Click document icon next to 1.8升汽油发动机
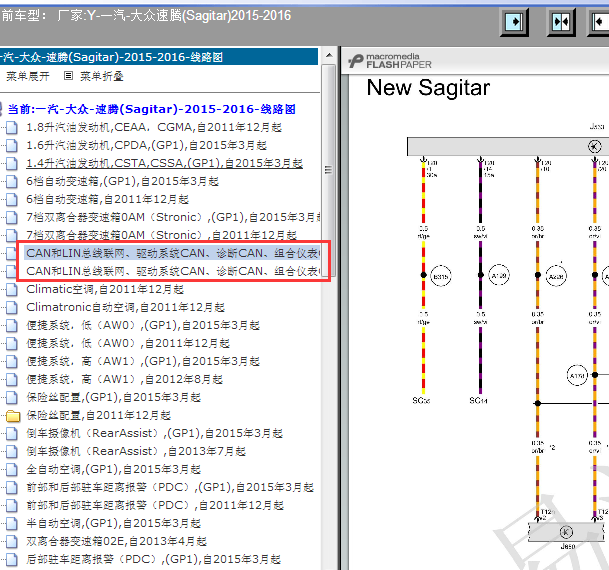This screenshot has height=570, width=609. point(12,127)
